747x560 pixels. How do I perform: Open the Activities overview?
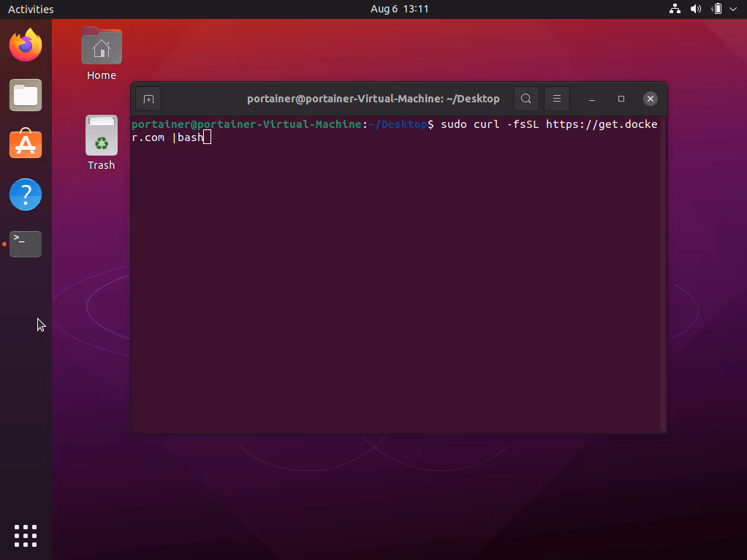coord(31,9)
